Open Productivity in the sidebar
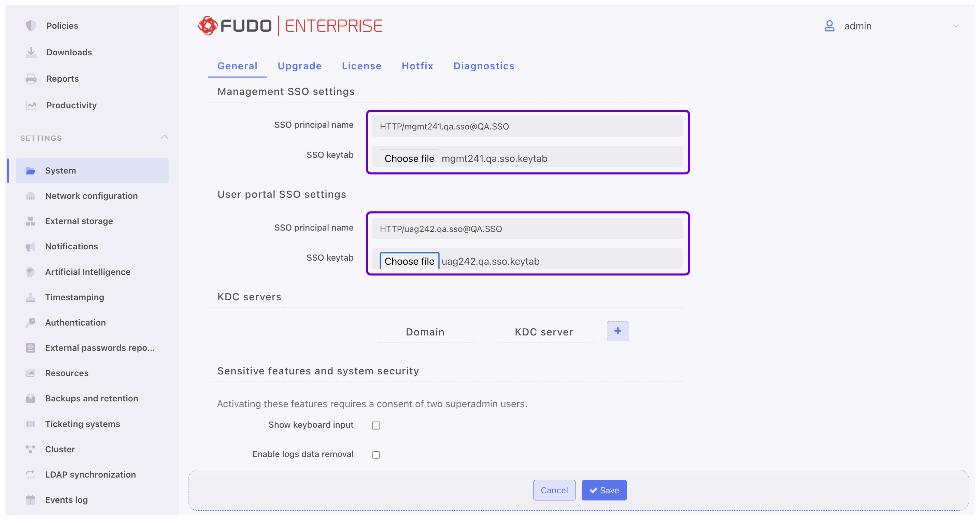Screen dimensions: 980x523 pyautogui.click(x=71, y=105)
